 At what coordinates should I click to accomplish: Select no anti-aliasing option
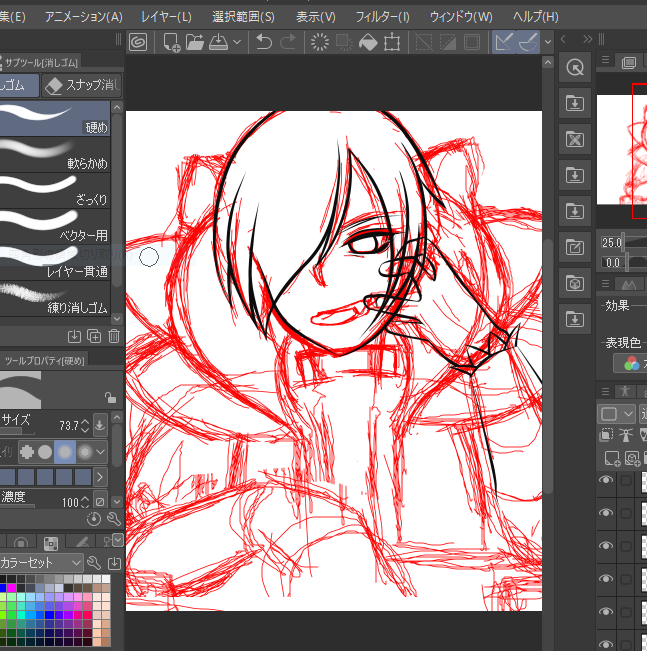click(x=27, y=452)
